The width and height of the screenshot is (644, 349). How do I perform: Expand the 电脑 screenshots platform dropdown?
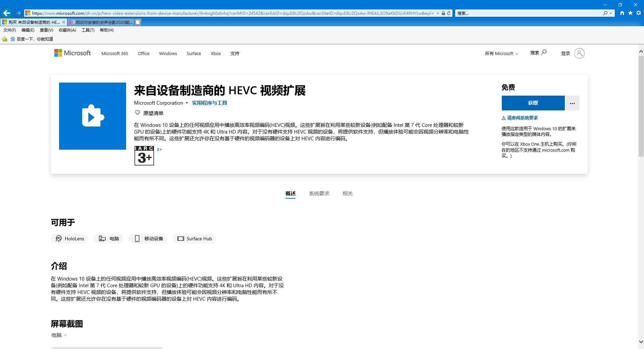(59, 335)
